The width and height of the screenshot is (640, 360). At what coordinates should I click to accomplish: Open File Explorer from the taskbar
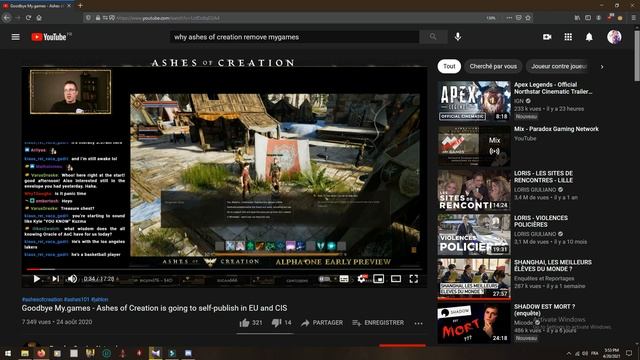25,353
